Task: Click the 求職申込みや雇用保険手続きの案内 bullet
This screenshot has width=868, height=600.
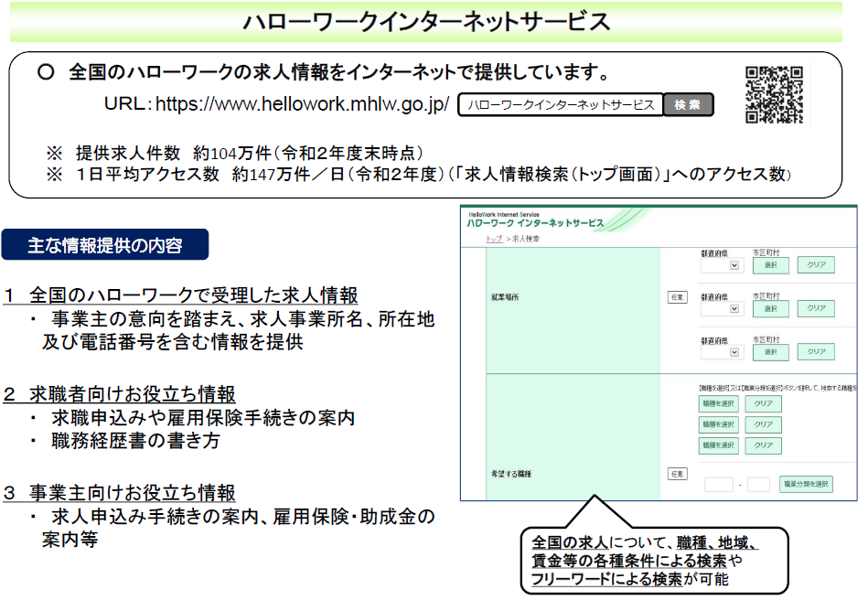Action: tap(203, 417)
